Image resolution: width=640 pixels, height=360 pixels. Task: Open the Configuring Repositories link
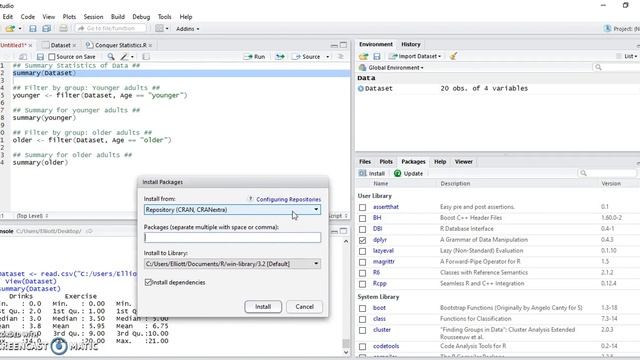tap(289, 199)
